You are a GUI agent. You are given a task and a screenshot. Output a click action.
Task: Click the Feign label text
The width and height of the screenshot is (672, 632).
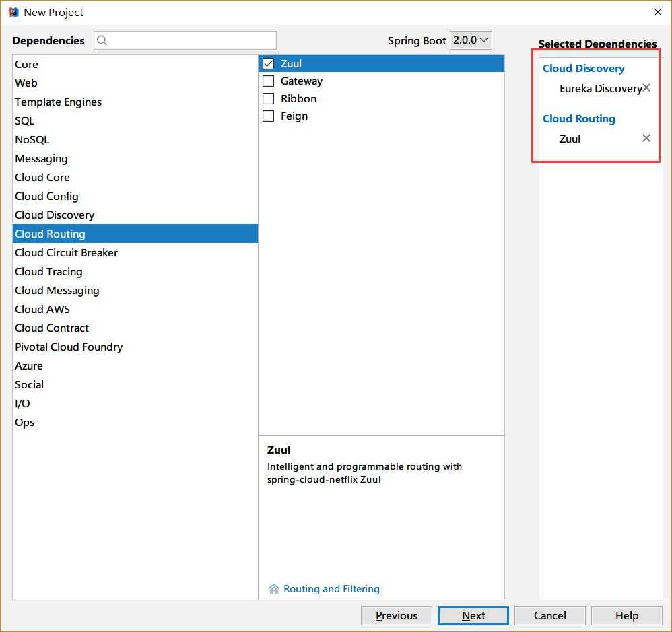tap(294, 116)
